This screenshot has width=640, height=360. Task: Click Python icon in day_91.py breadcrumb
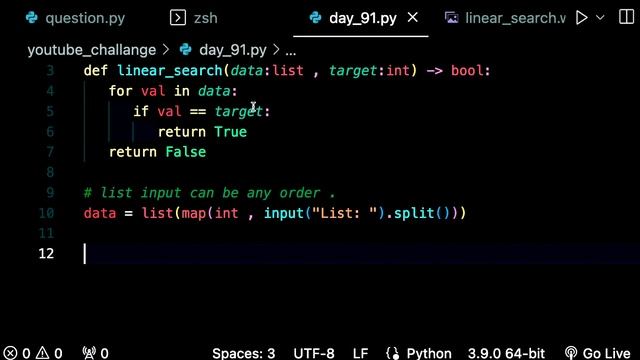coord(185,50)
